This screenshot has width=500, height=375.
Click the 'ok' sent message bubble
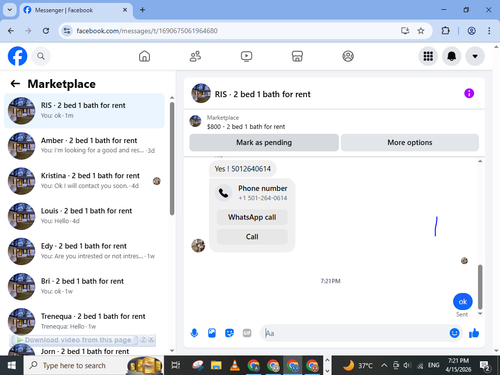pyautogui.click(x=463, y=302)
